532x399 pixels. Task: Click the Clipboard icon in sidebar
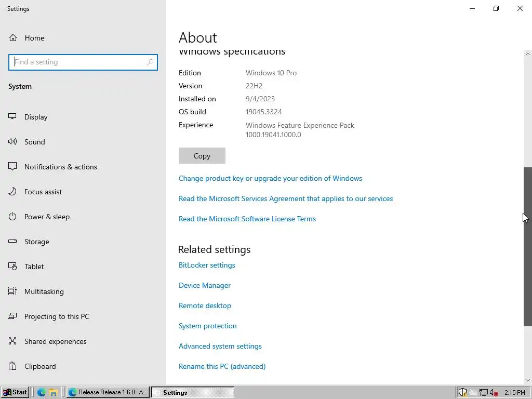click(12, 366)
